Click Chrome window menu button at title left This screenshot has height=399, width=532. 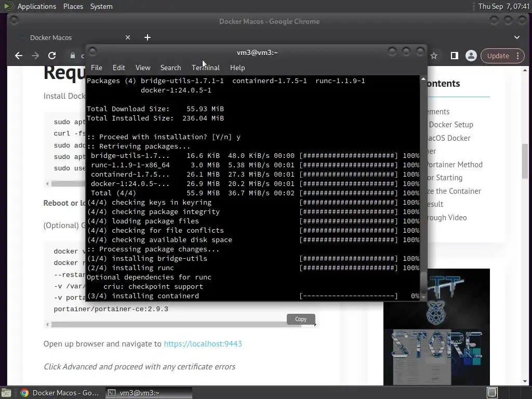(14, 20)
